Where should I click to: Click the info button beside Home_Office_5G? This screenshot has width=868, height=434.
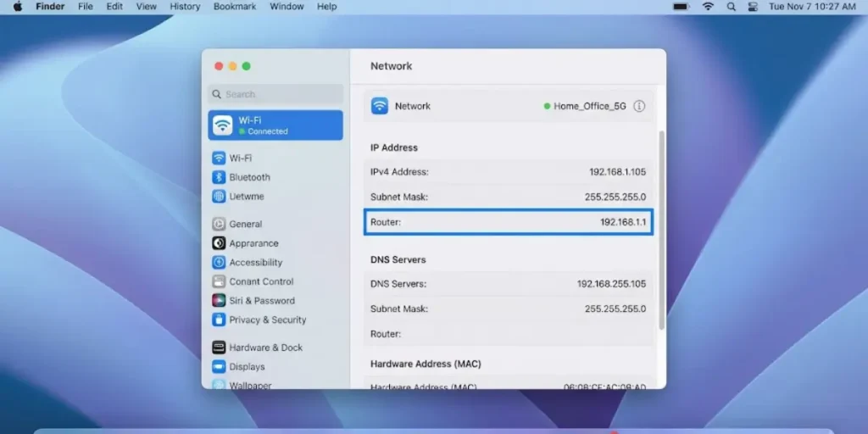click(x=639, y=106)
